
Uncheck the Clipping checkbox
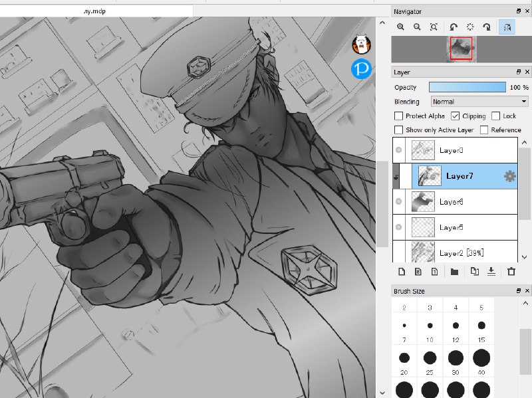click(x=455, y=116)
